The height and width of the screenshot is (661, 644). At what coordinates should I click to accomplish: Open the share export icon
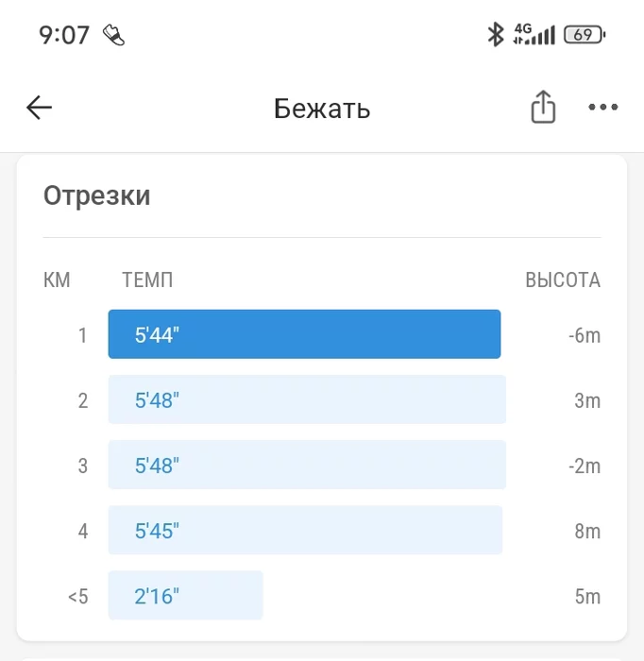[543, 109]
